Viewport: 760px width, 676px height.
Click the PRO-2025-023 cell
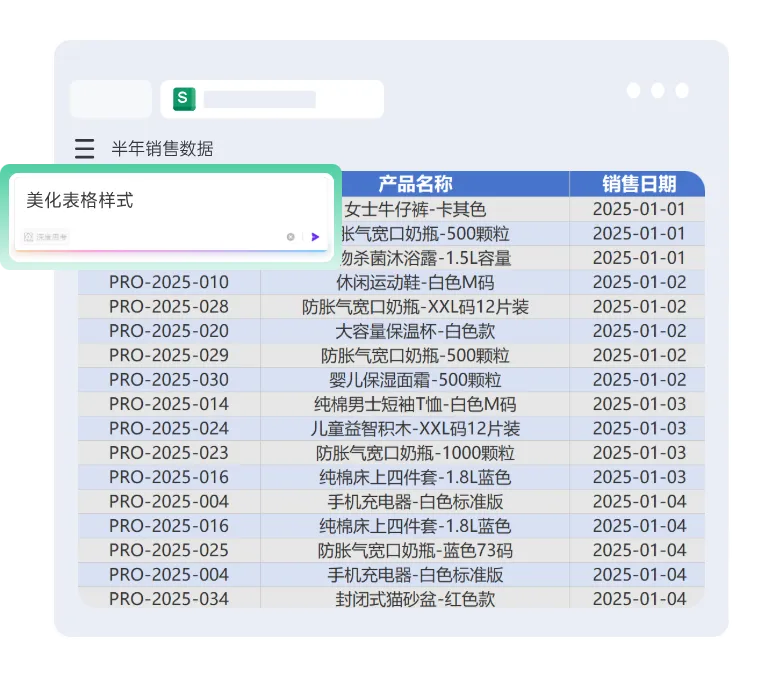pyautogui.click(x=169, y=453)
